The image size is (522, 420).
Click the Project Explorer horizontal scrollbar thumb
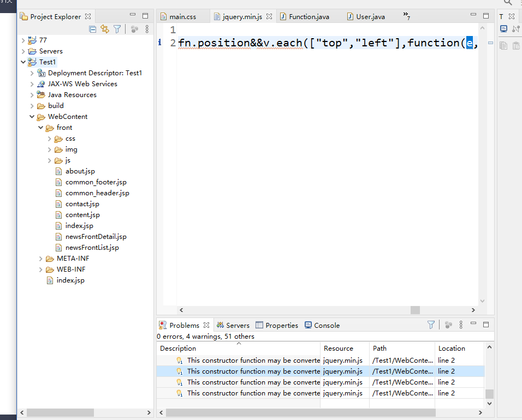[x=60, y=413]
